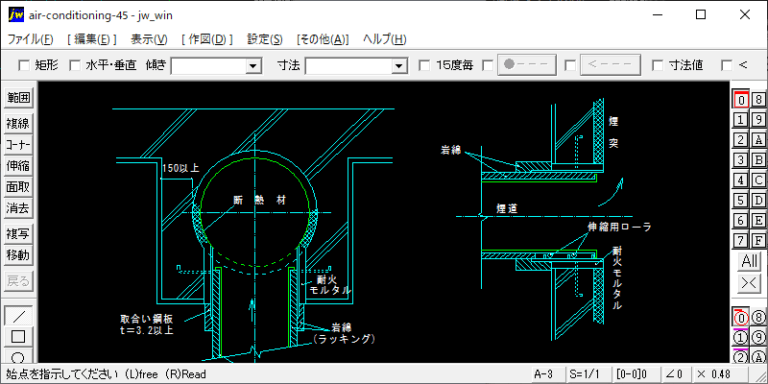The width and height of the screenshot is (768, 384).
Task: Select layer C button
Action: [x=758, y=180]
